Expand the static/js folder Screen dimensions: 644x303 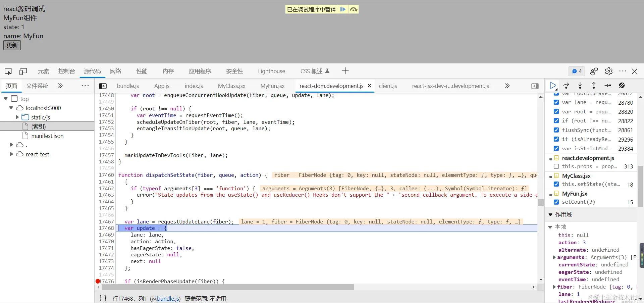17,117
